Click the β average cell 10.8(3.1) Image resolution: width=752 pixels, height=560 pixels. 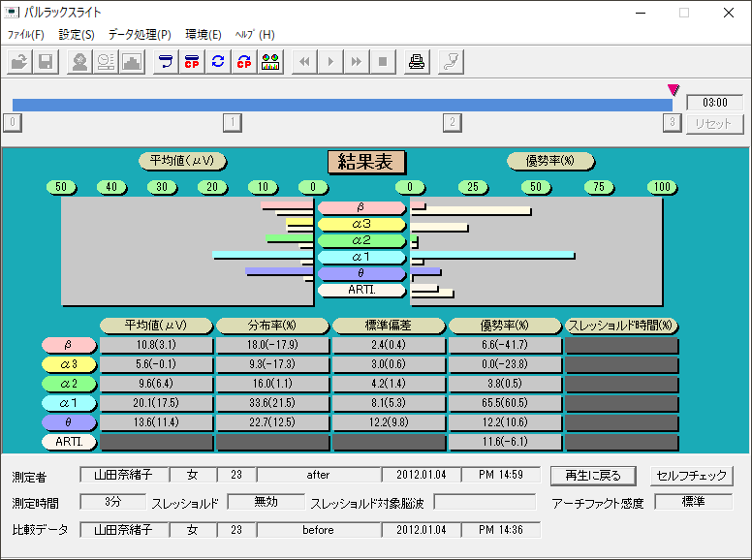(x=156, y=345)
